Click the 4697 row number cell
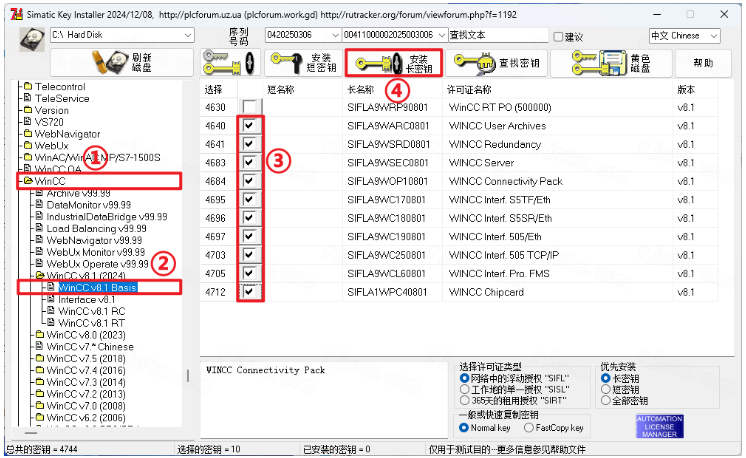The image size is (746, 458). [215, 236]
